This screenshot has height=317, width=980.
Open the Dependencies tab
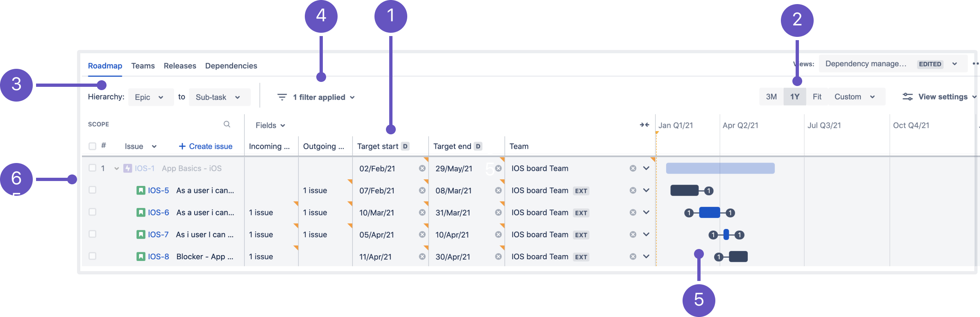click(x=231, y=66)
